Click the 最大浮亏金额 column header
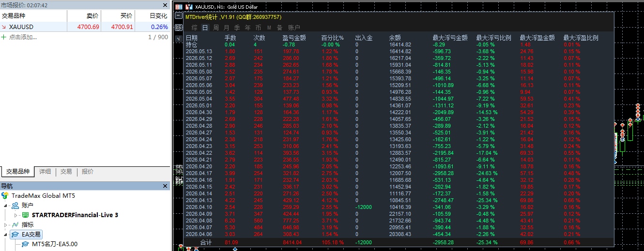The height and width of the screenshot is (251, 644). coord(450,38)
